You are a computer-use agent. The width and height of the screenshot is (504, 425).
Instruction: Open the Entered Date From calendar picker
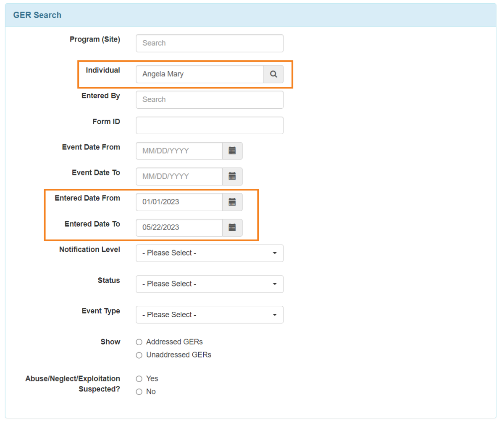tap(232, 202)
